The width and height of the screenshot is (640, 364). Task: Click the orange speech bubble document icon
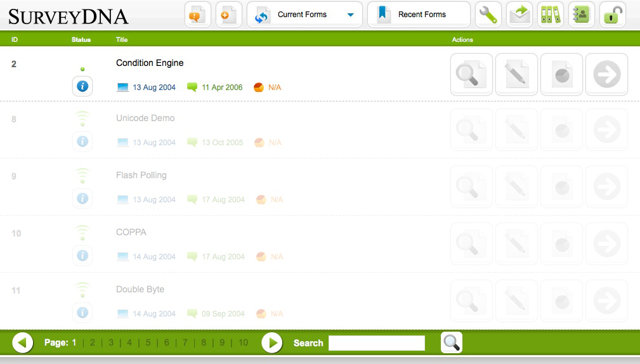[x=198, y=15]
